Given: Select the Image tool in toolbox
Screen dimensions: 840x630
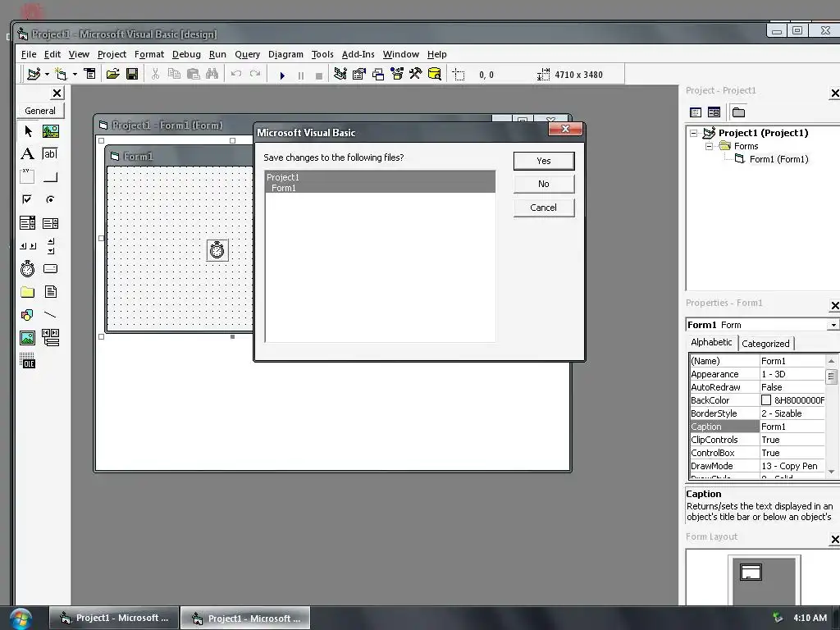Looking at the screenshot, I should (27, 337).
